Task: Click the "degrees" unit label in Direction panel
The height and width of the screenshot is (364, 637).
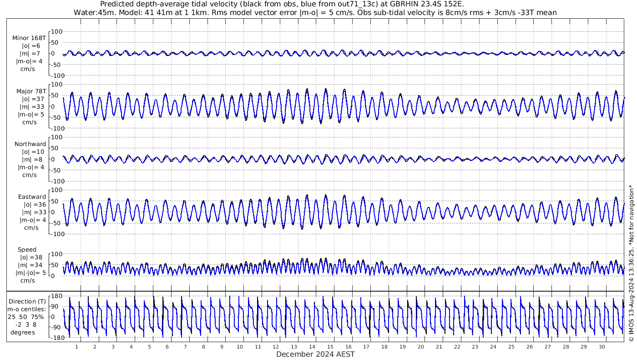Action: [x=23, y=332]
